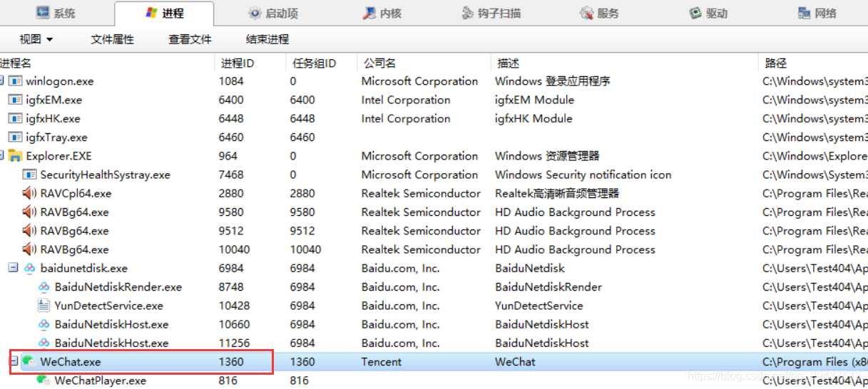Click the Explorer.EXE folder icon
The width and height of the screenshot is (868, 389).
pyautogui.click(x=16, y=156)
